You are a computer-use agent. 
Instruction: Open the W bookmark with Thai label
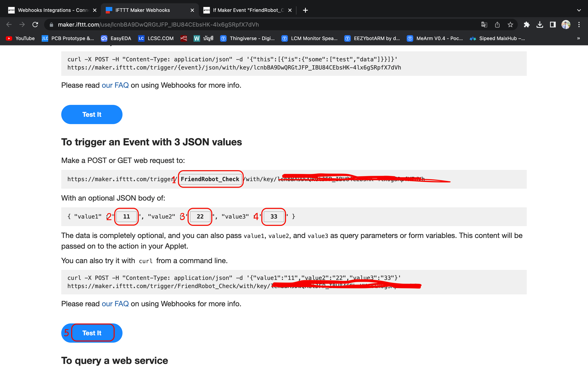coord(203,38)
